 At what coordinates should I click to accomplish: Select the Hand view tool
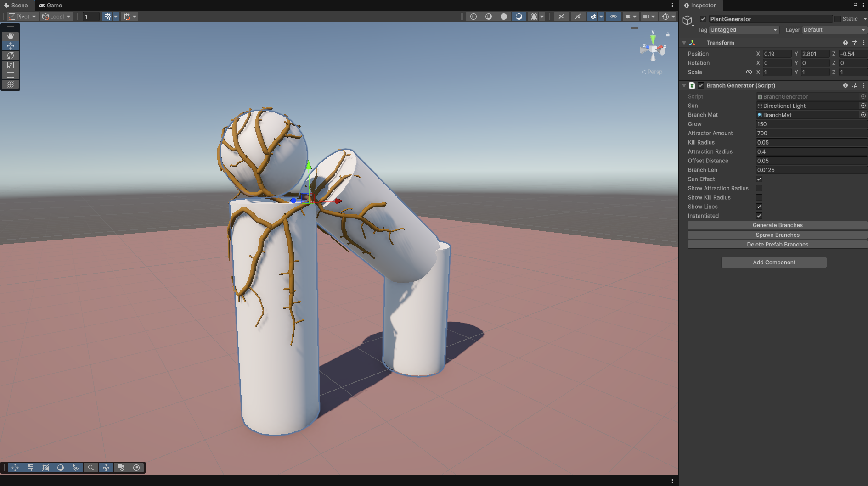click(11, 36)
